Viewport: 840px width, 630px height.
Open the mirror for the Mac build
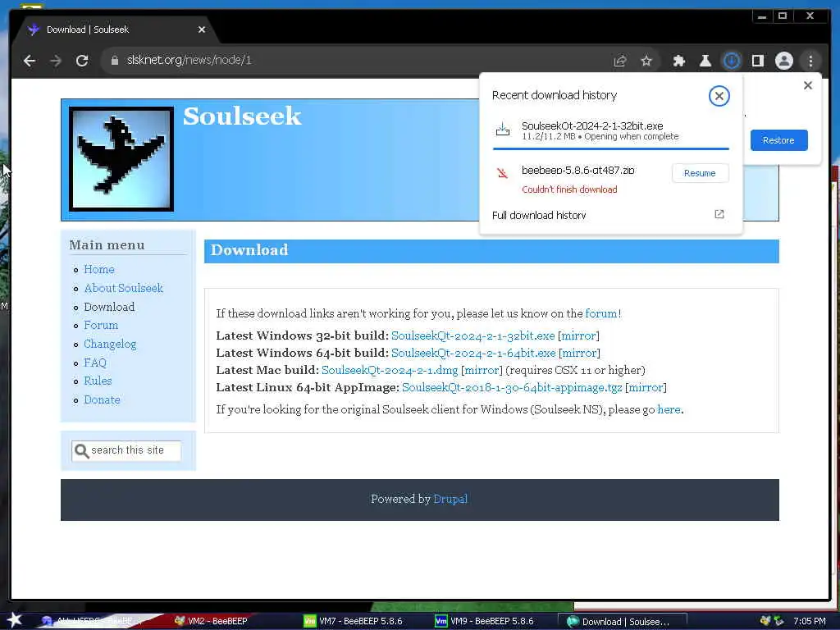[482, 370]
